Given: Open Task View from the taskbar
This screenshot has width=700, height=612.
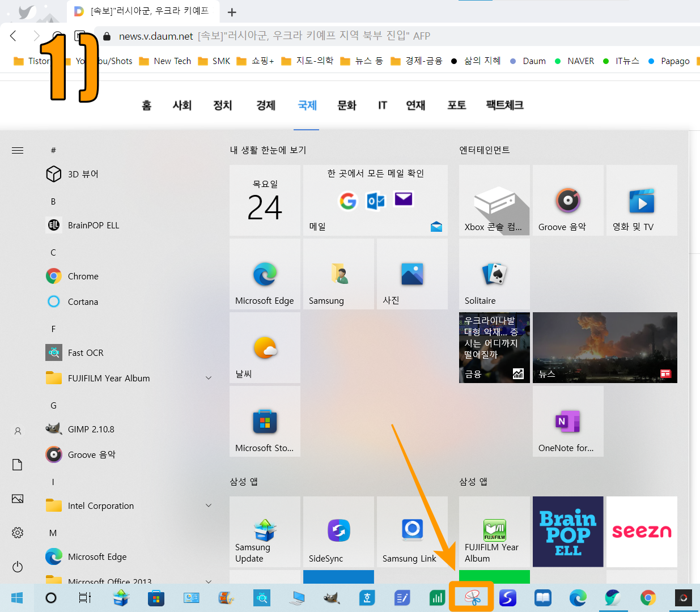Looking at the screenshot, I should (85, 598).
